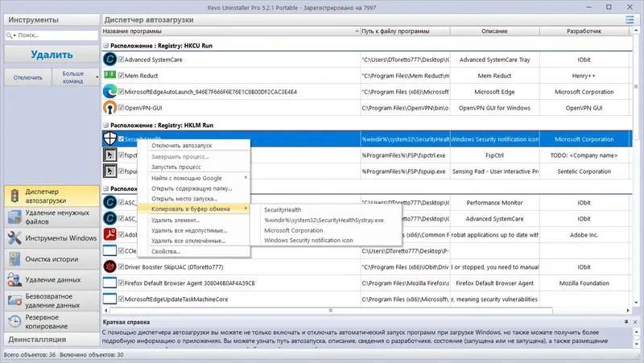
Task: Open the More Commands dropdown arrow
Action: (x=97, y=77)
